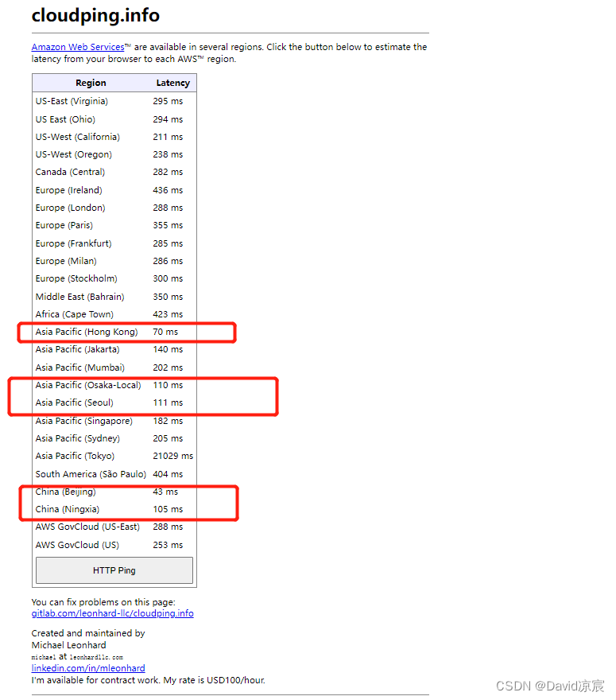Select the South America (São Paulo) region
The height and width of the screenshot is (700, 616).
91,474
